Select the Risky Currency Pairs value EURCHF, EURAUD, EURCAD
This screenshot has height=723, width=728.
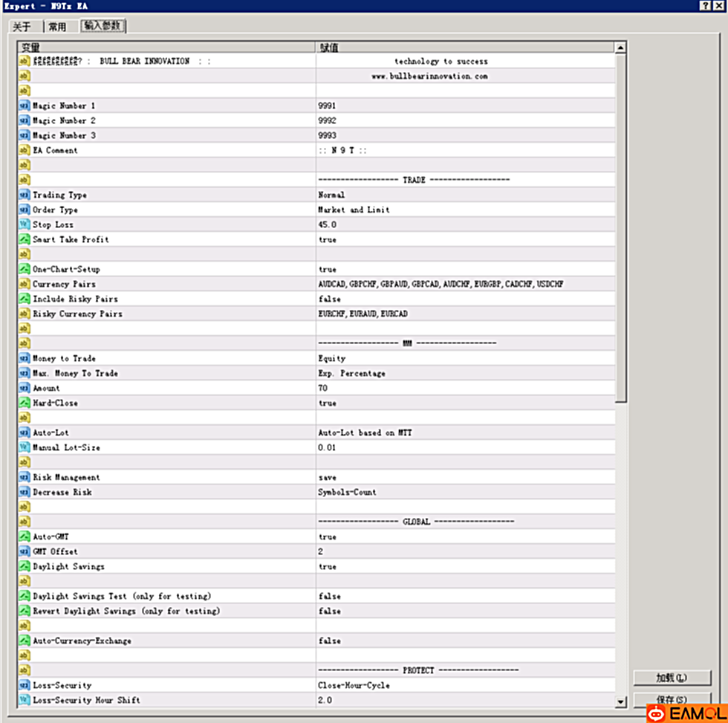tap(363, 314)
